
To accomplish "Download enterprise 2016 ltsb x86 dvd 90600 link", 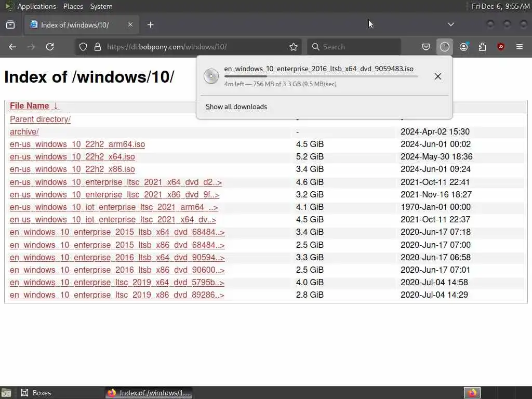I will (117, 270).
